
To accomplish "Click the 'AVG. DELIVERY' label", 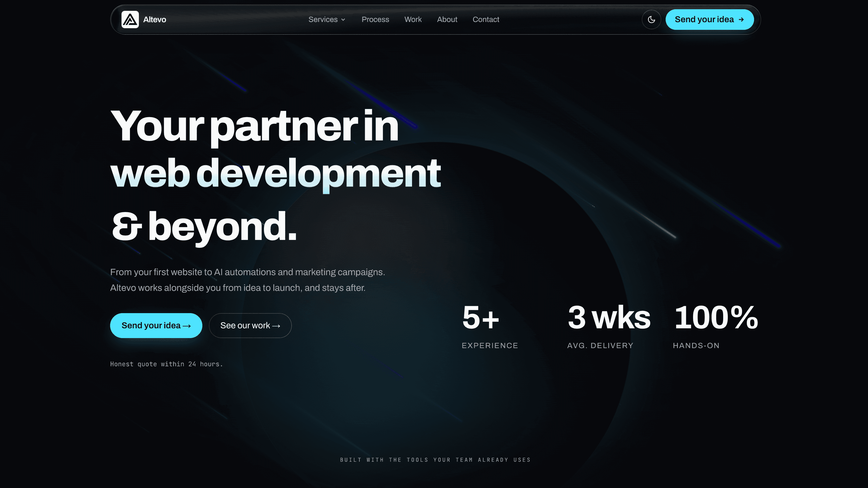I will click(600, 346).
